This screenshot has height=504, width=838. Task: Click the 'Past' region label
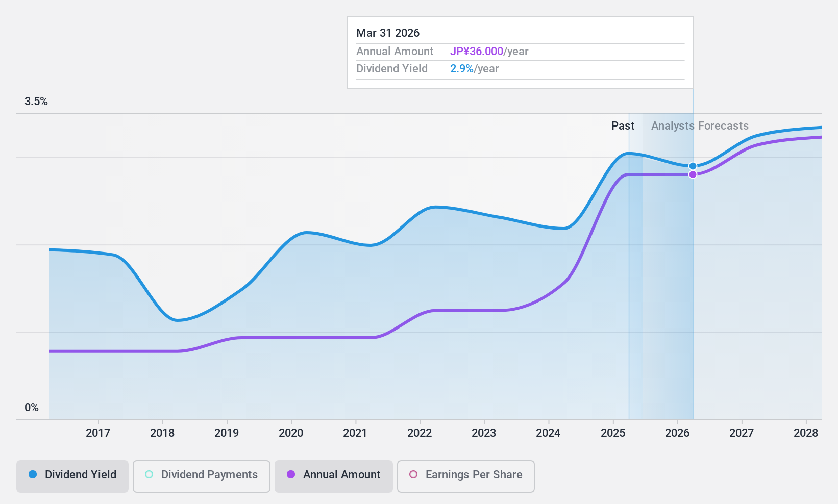coord(623,126)
